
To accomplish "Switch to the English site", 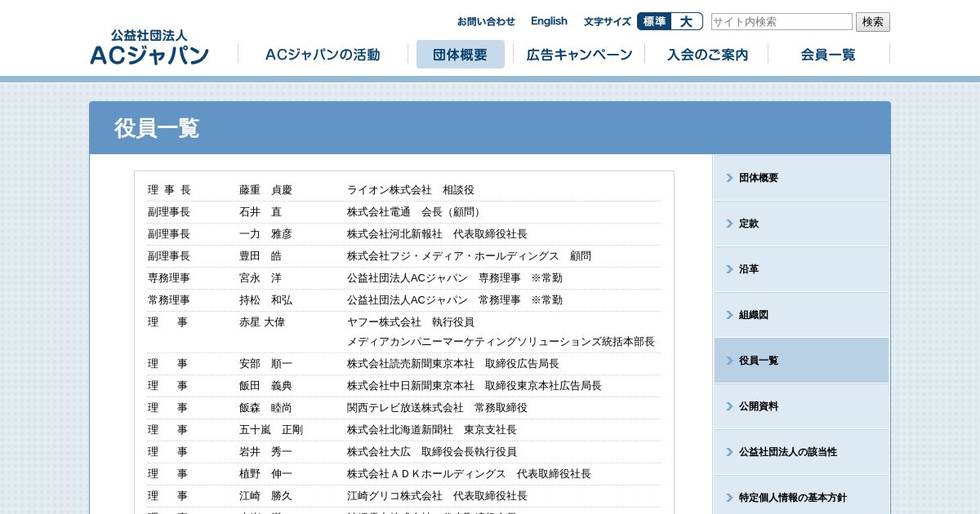I will tap(549, 21).
